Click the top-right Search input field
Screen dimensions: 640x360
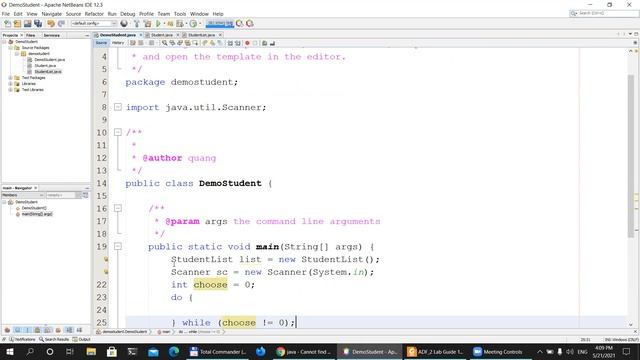click(604, 13)
